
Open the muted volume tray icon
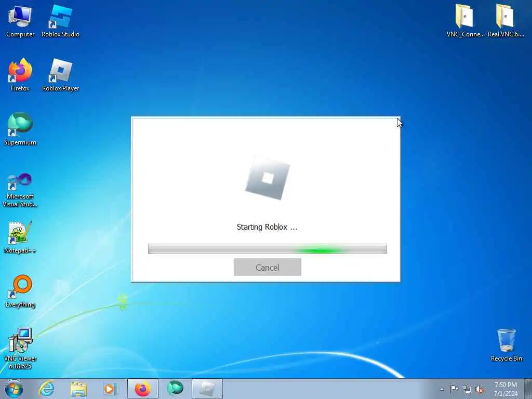[x=480, y=389]
